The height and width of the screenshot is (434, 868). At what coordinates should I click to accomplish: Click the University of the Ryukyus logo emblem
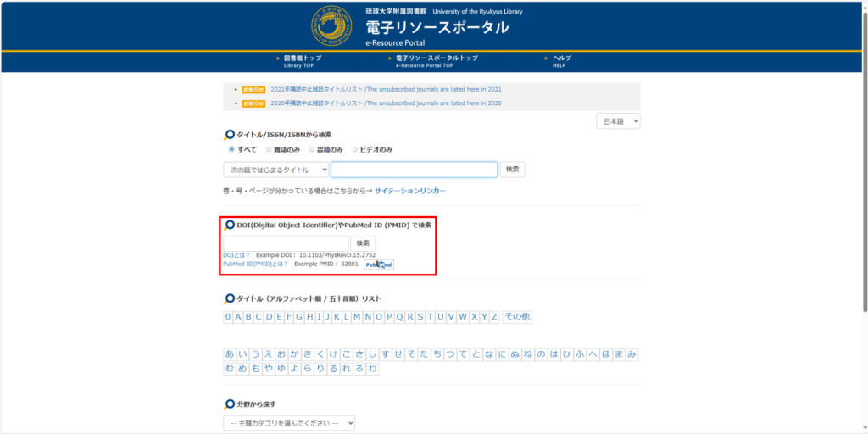(x=335, y=26)
